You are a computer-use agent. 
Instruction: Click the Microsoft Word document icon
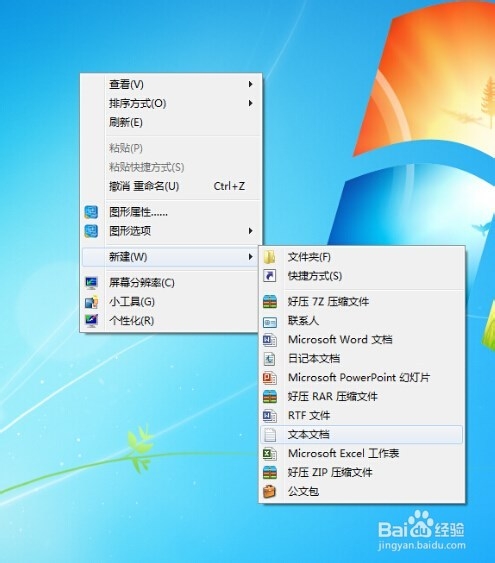(x=270, y=340)
